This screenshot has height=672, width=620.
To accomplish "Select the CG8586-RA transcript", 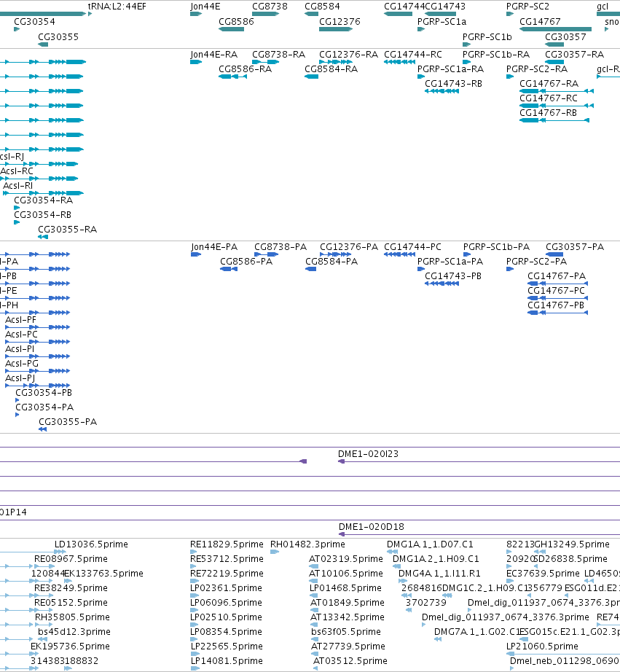I will click(232, 77).
